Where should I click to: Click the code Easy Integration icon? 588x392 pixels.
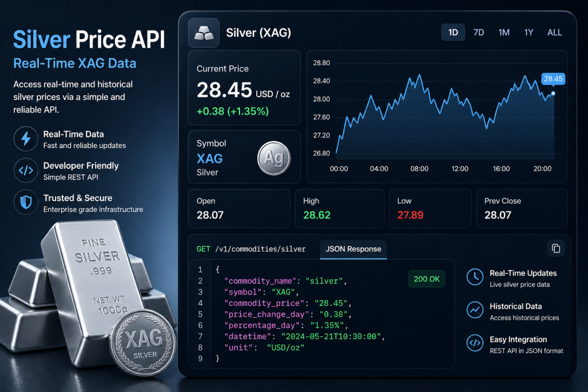[475, 343]
